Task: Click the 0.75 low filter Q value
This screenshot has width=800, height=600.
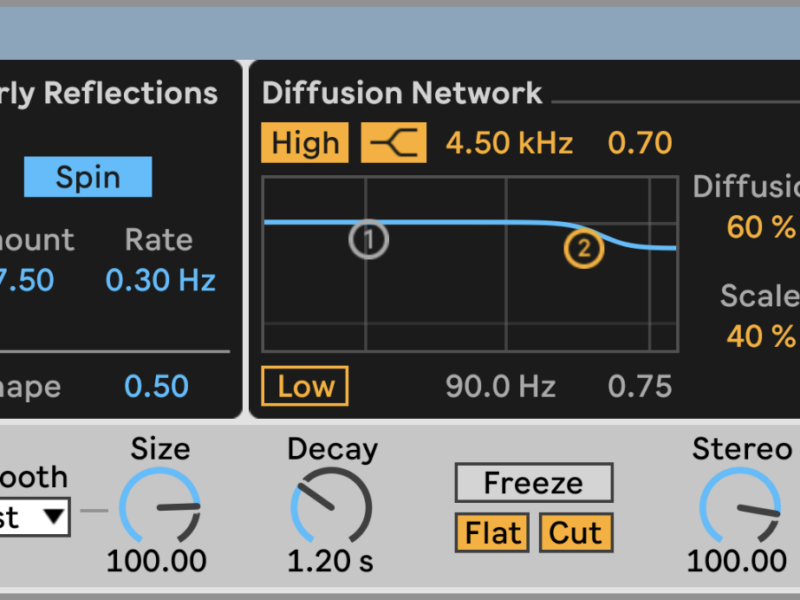Action: pyautogui.click(x=640, y=387)
